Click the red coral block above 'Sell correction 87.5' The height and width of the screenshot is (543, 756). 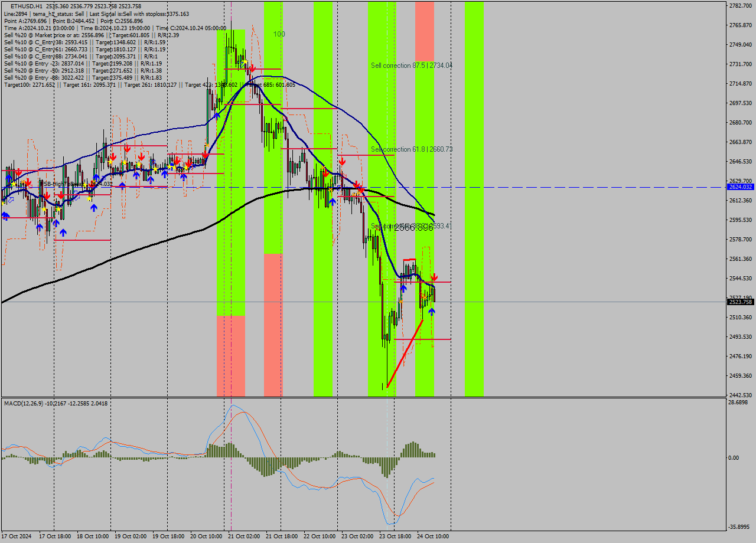click(425, 31)
